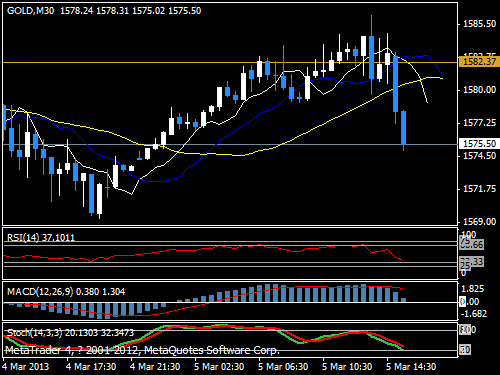
Task: Click the MACD scale value -1.682
Action: 474,314
